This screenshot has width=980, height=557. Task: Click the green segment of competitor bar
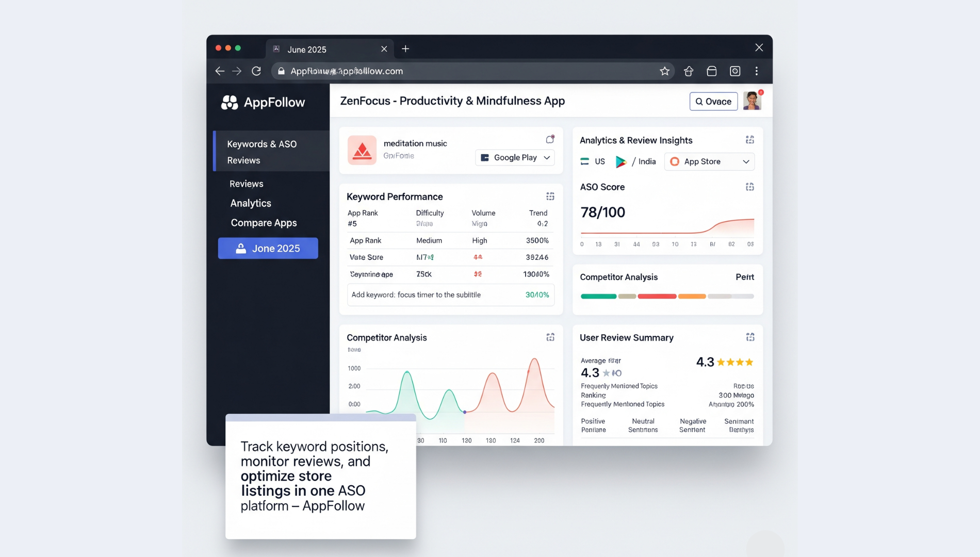[x=598, y=296]
